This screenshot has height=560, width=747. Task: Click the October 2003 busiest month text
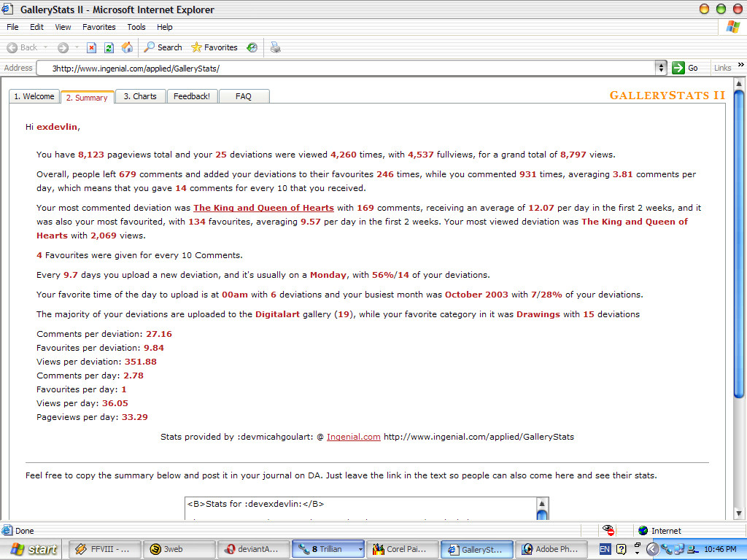click(x=476, y=295)
